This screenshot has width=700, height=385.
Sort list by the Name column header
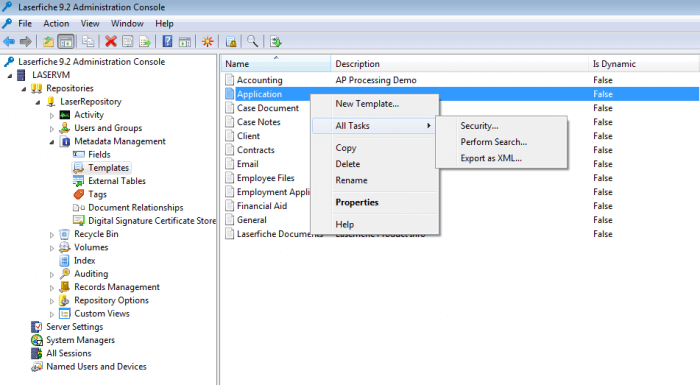[x=276, y=64]
